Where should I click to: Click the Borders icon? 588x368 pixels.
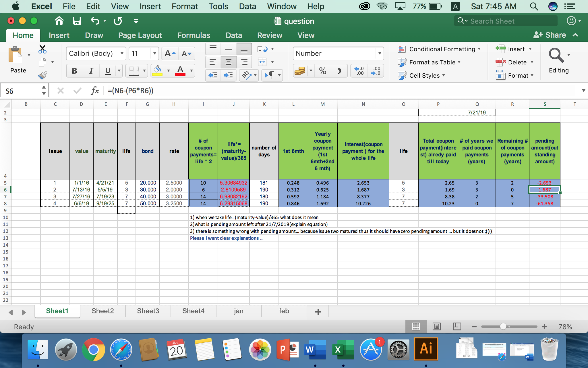click(134, 71)
